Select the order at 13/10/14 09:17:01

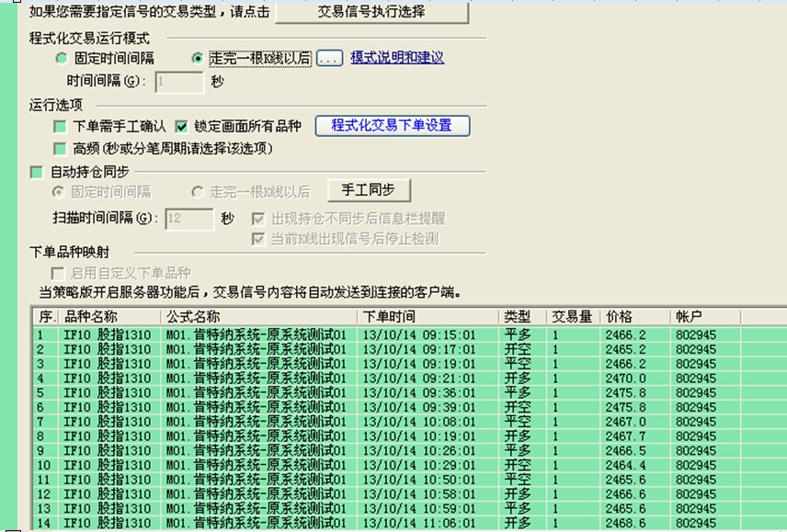tap(418, 349)
